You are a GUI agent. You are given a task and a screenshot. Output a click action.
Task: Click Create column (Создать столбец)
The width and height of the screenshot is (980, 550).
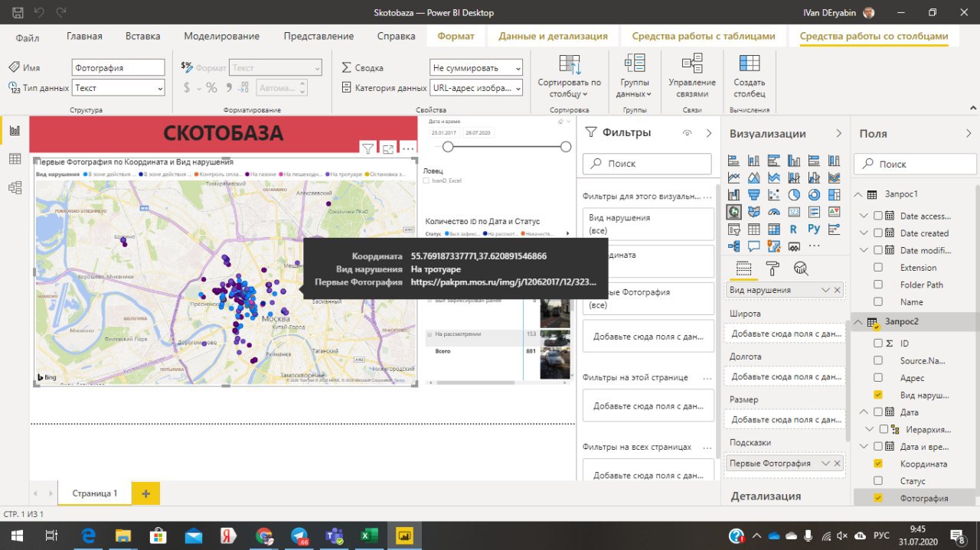click(x=750, y=76)
